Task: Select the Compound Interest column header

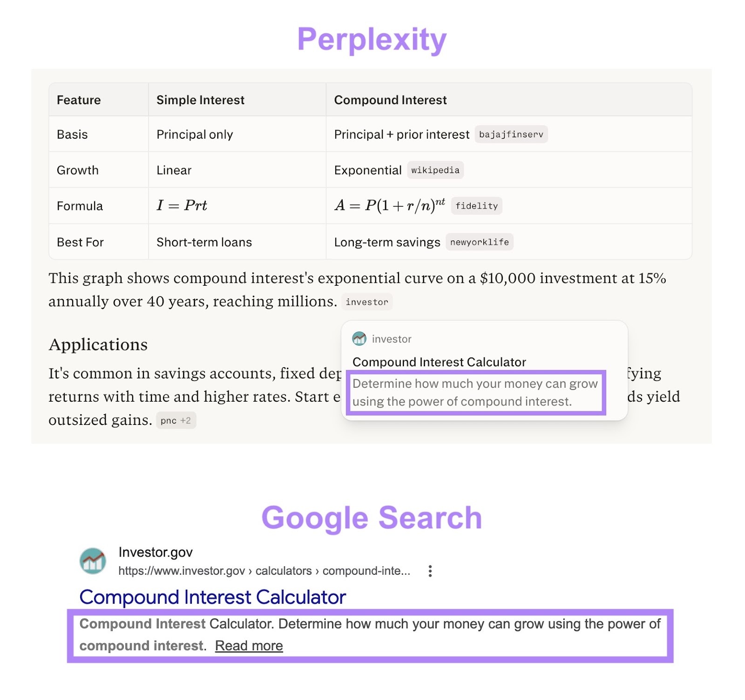Action: pos(390,100)
